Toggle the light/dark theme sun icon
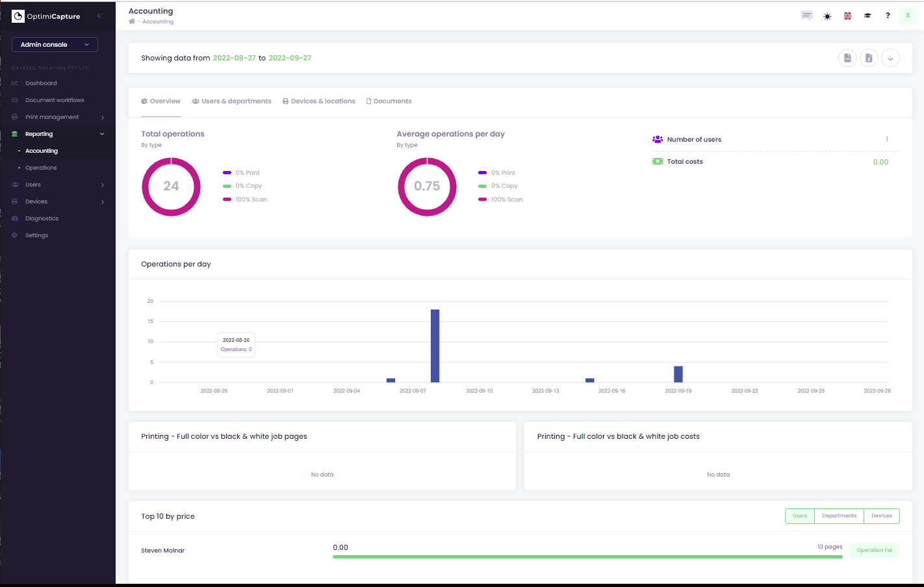Viewport: 924px width, 587px height. 827,16
